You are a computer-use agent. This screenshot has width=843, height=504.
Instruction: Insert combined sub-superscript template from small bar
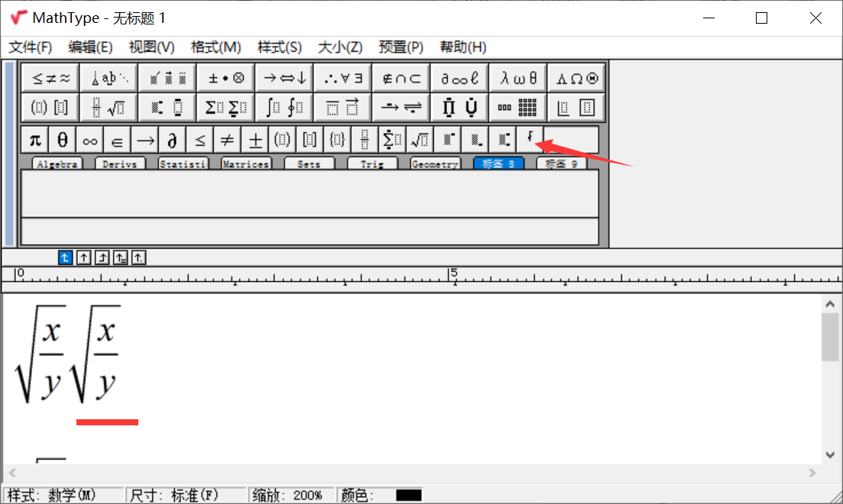tap(502, 141)
